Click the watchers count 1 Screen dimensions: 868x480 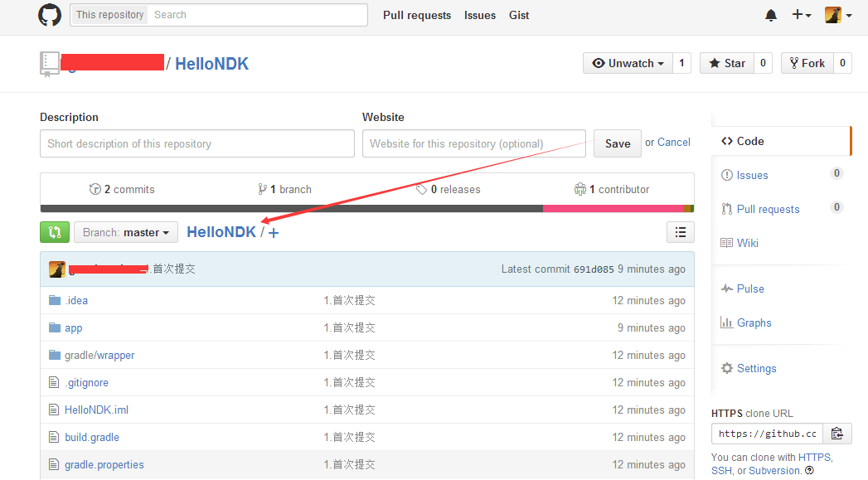(681, 63)
